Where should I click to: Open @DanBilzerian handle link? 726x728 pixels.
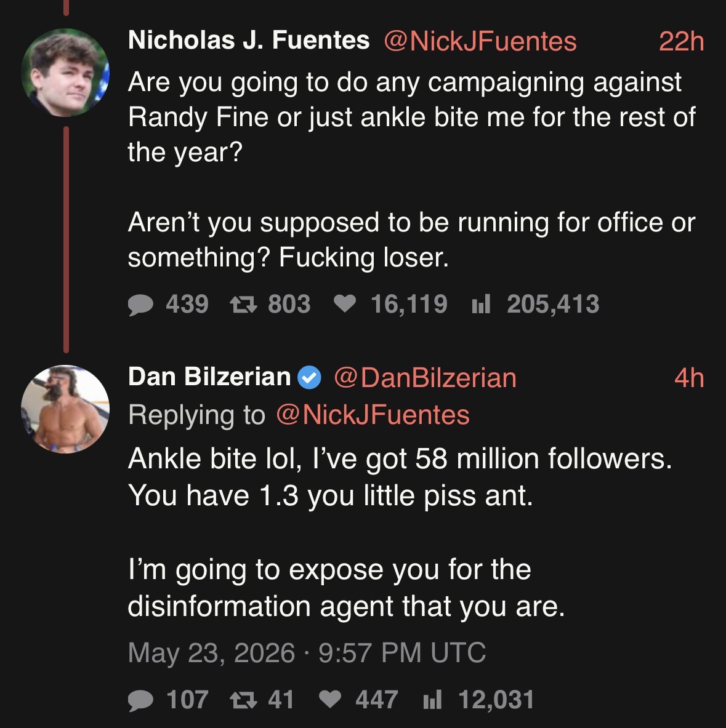tap(425, 377)
